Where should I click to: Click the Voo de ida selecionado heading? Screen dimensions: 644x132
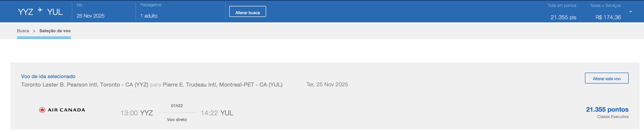pos(48,76)
